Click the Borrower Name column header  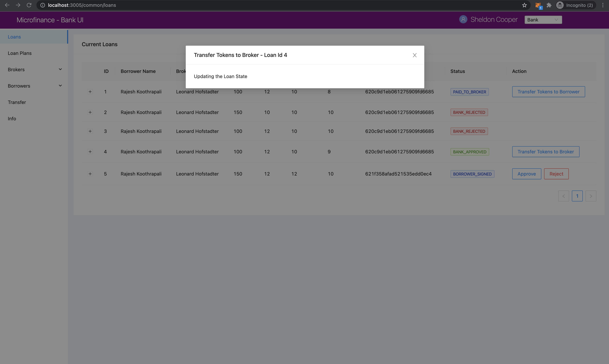[x=138, y=71]
